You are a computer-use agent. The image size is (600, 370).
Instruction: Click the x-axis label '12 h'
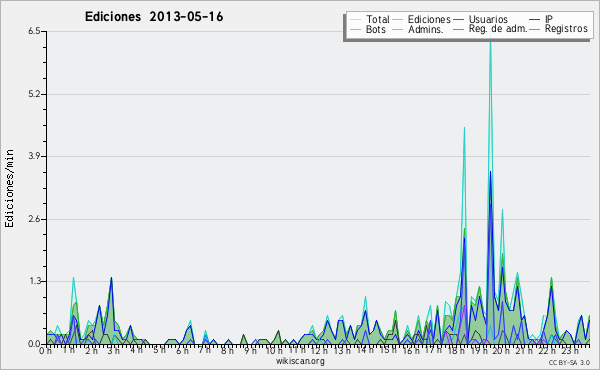[x=319, y=351]
